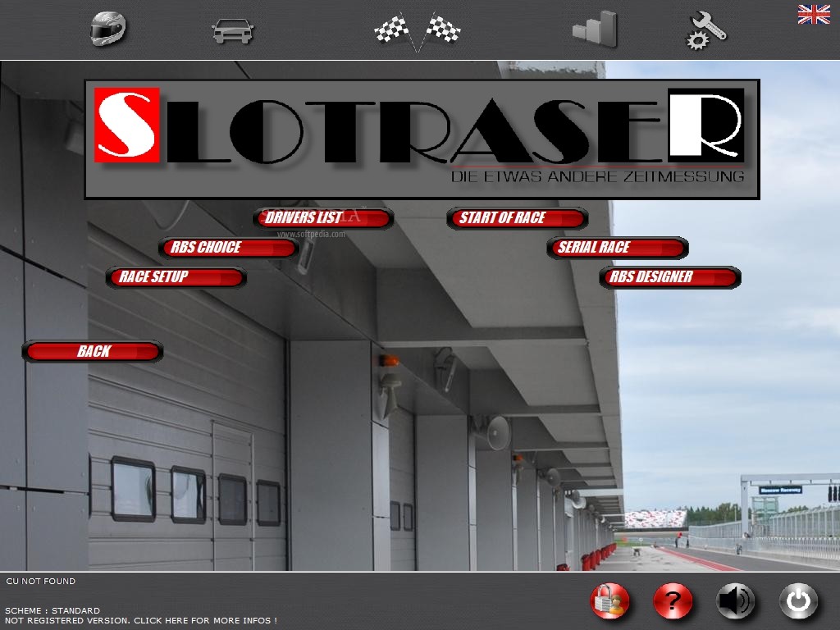Open the Drivers List button
840x630 pixels.
pos(323,218)
